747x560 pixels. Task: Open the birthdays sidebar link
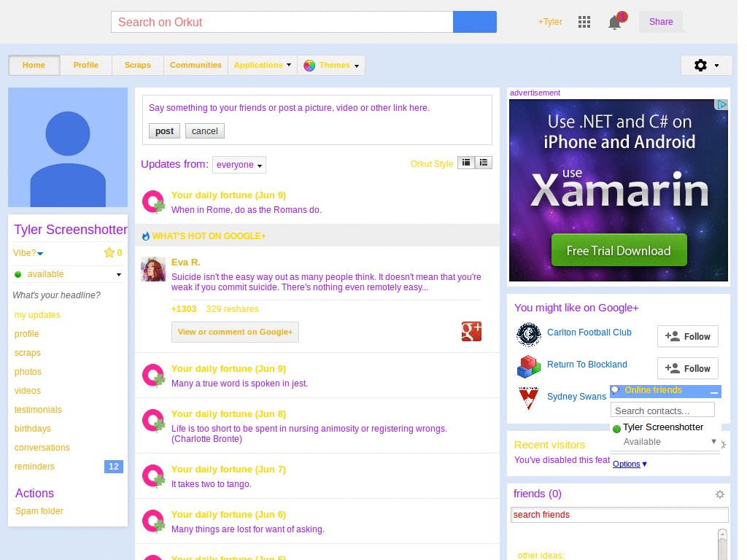32,429
